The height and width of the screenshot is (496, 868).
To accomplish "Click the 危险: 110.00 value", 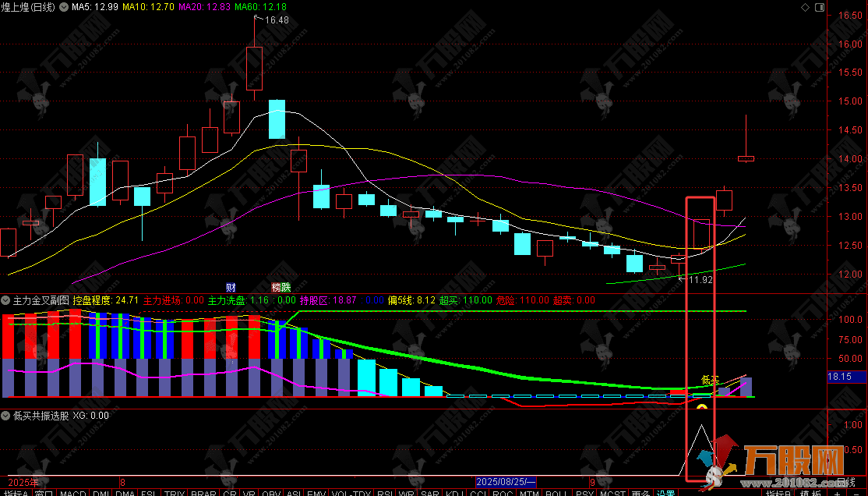I will point(523,300).
